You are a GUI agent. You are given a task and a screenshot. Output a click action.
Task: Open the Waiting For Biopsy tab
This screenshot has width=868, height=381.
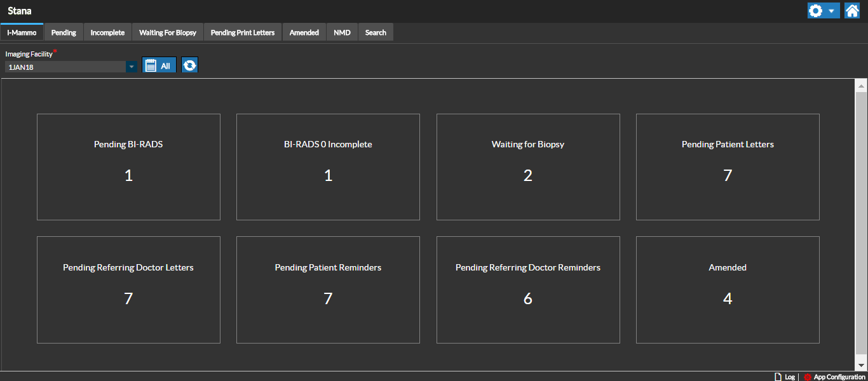[x=168, y=32]
